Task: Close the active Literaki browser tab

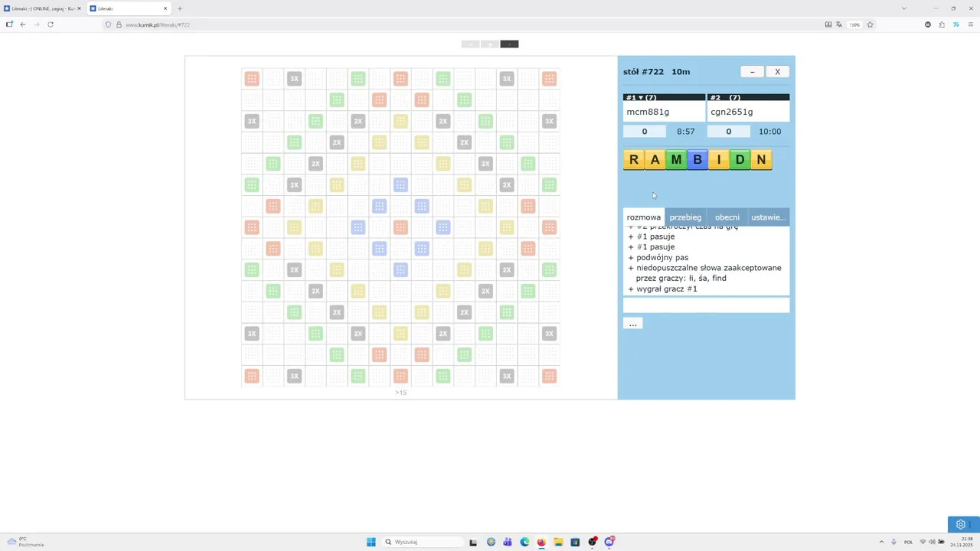Action: click(x=165, y=8)
